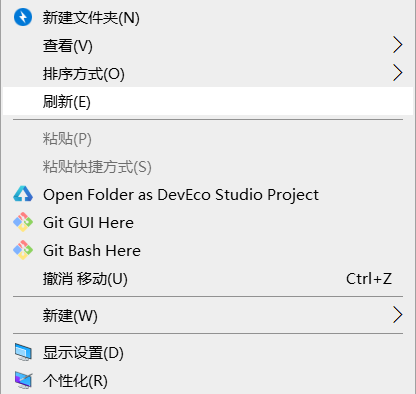The height and width of the screenshot is (394, 416).
Task: Open the 排序方式(O) menu entry
Action: [208, 73]
